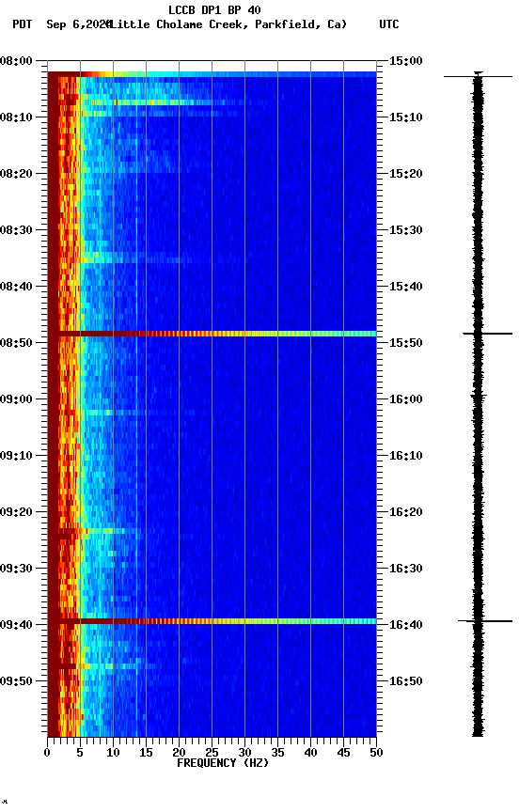The height and width of the screenshot is (812, 519).
Task: Click the '16:00' UTC time label
Action: [406, 399]
